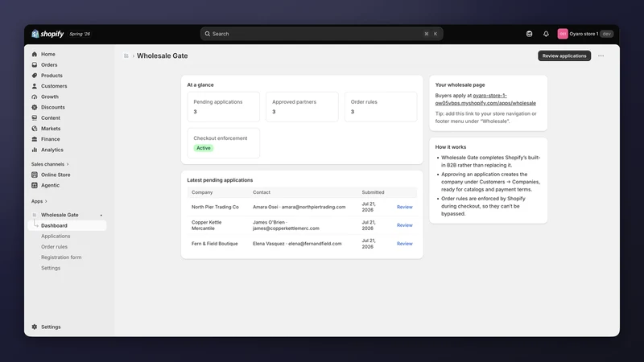Open the Discounts badge icon
The width and height of the screenshot is (644, 362).
[35, 107]
